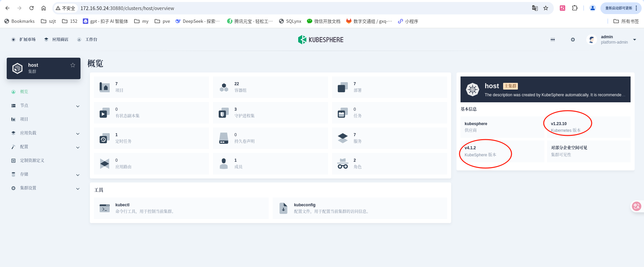644x267 pixels.
Task: Click the host cluster cube icon
Action: 17,68
